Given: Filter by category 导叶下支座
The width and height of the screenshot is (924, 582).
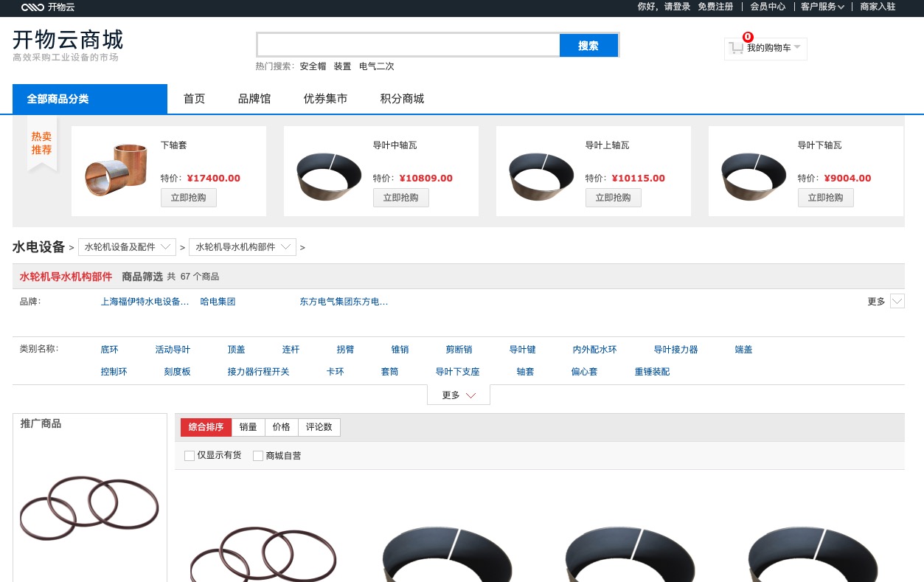Looking at the screenshot, I should [x=458, y=372].
